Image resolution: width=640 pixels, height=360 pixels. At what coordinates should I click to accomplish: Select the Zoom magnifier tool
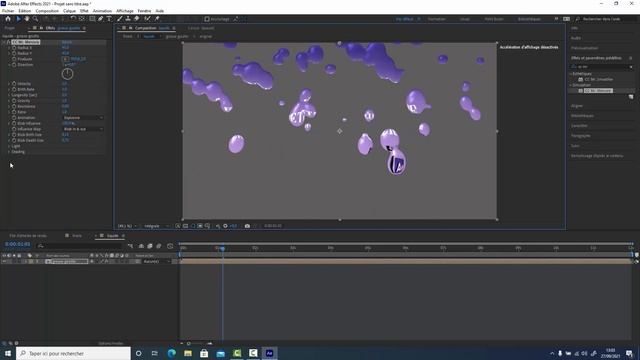pos(36,19)
